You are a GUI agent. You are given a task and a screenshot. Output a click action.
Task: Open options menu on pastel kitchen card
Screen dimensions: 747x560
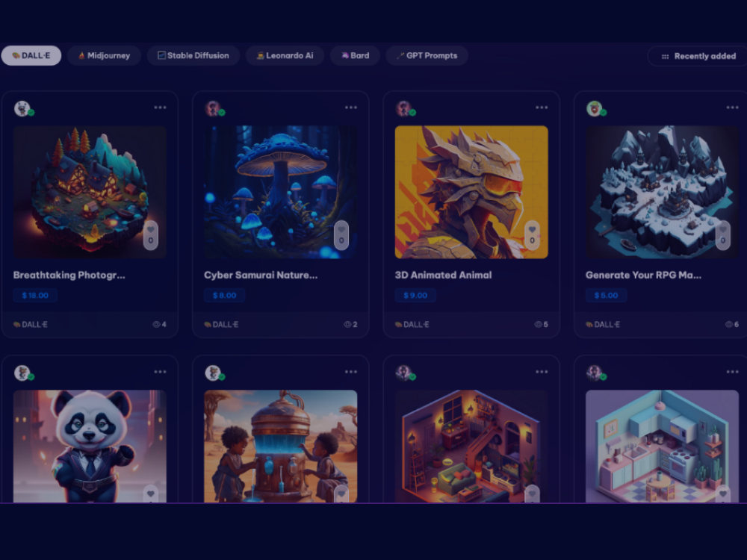732,372
